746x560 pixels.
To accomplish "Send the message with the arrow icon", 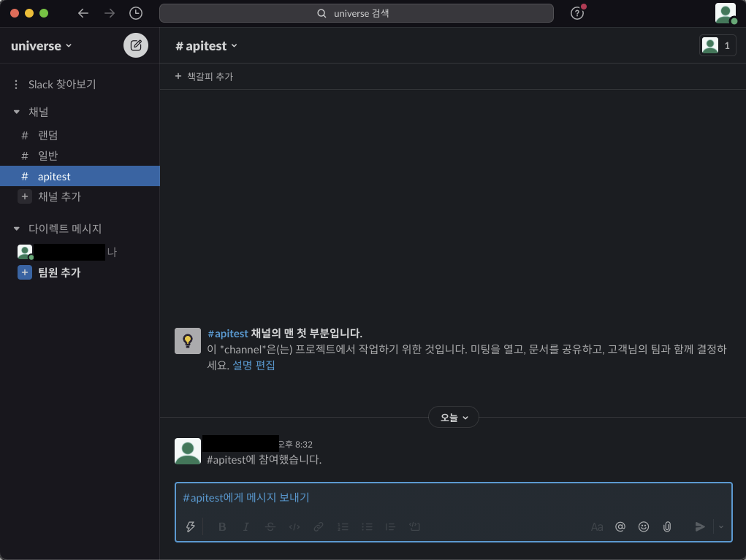I will point(700,526).
